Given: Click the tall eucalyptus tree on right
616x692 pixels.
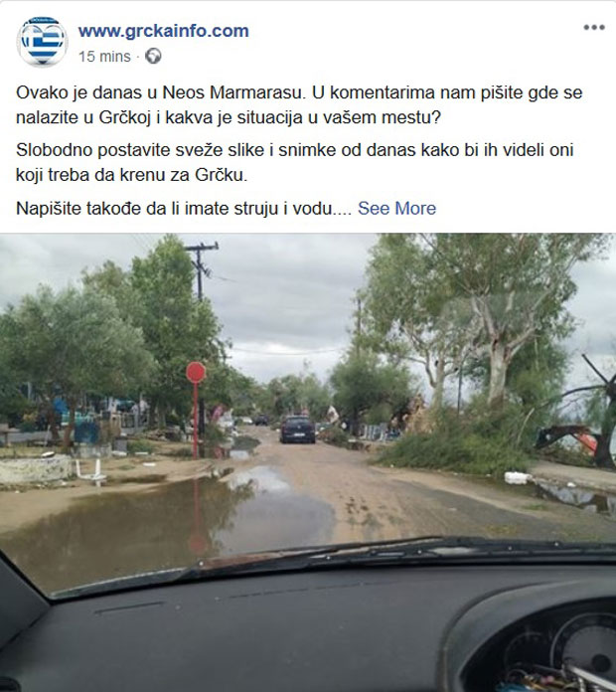Looking at the screenshot, I should 499,318.
